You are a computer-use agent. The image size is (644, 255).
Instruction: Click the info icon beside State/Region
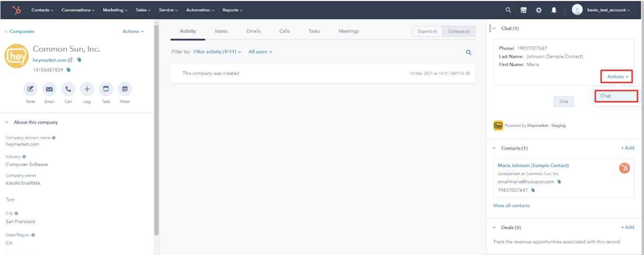pos(34,235)
